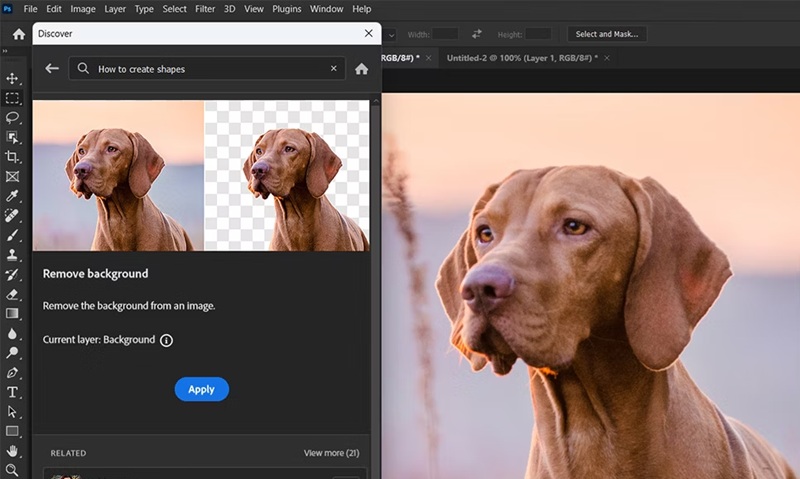800x479 pixels.
Task: Open the Edit menu
Action: coord(54,9)
